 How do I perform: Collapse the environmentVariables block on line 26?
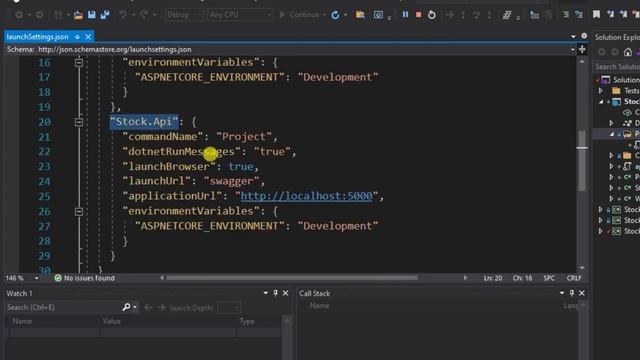coord(79,211)
